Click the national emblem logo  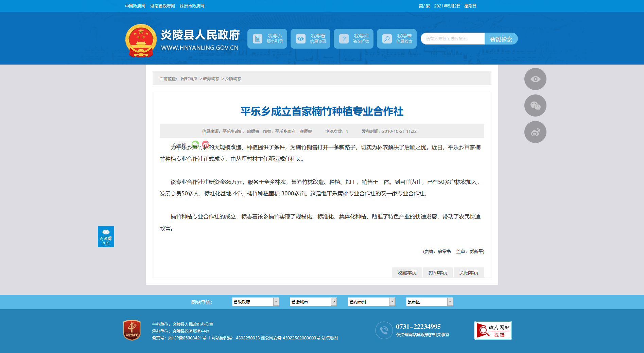[x=141, y=40]
